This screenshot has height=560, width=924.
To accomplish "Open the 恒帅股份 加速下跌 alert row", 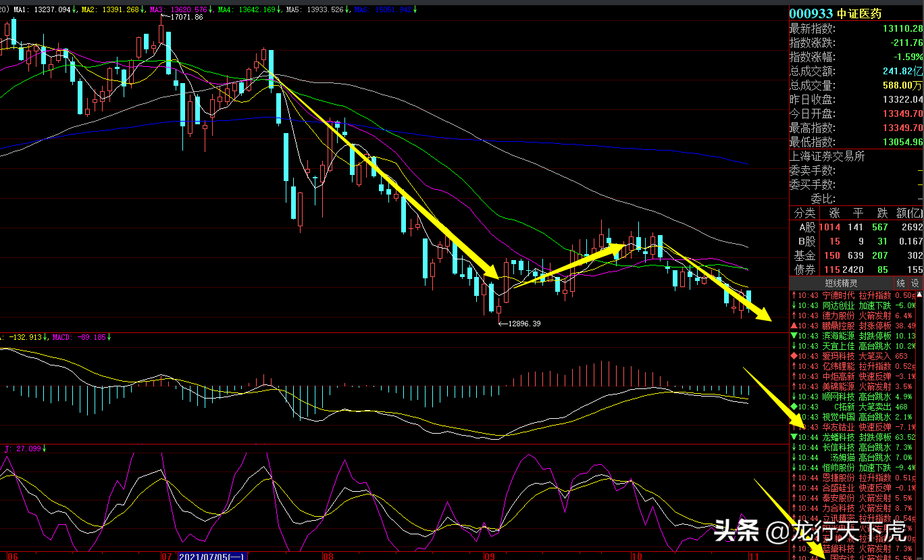I will (x=853, y=467).
